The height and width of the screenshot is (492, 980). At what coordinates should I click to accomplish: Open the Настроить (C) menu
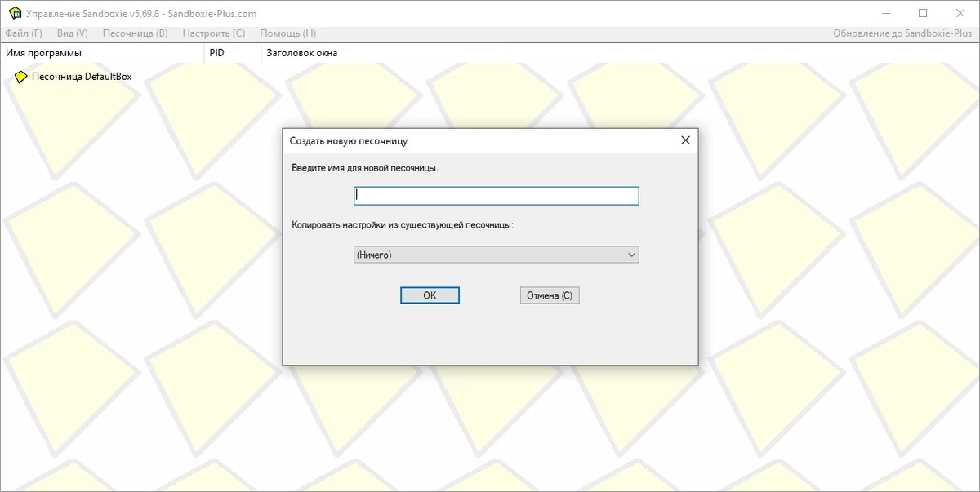214,33
